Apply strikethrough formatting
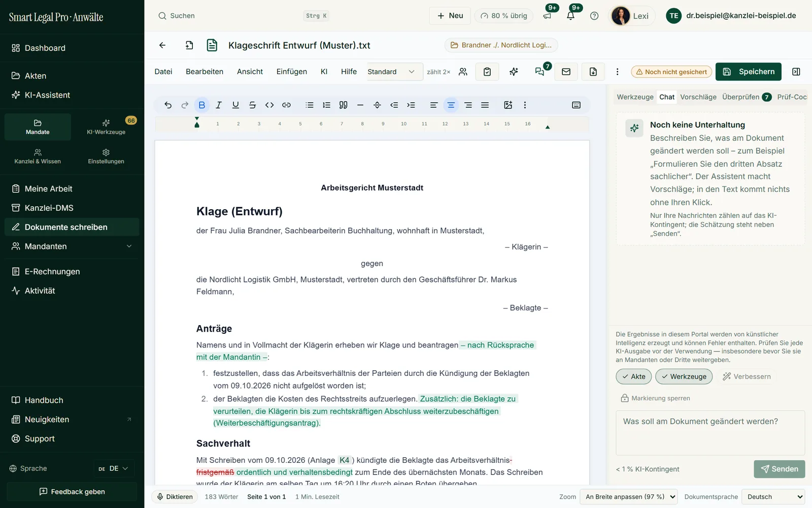 click(x=252, y=105)
